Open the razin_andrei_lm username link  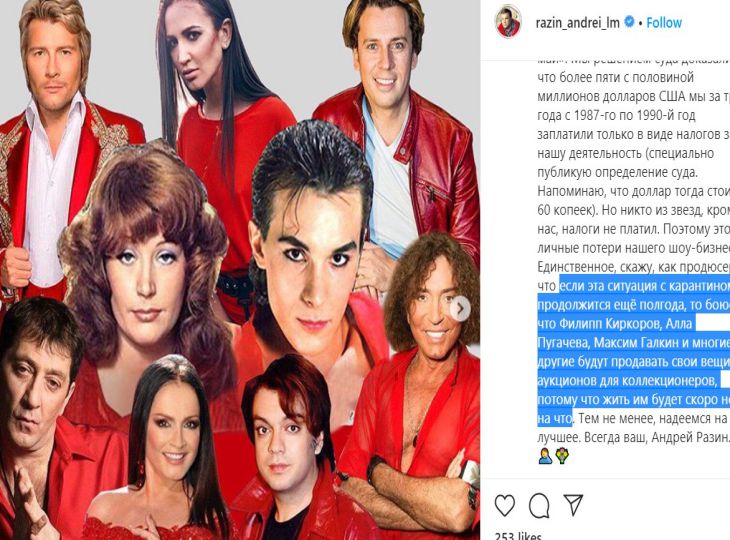click(x=577, y=23)
